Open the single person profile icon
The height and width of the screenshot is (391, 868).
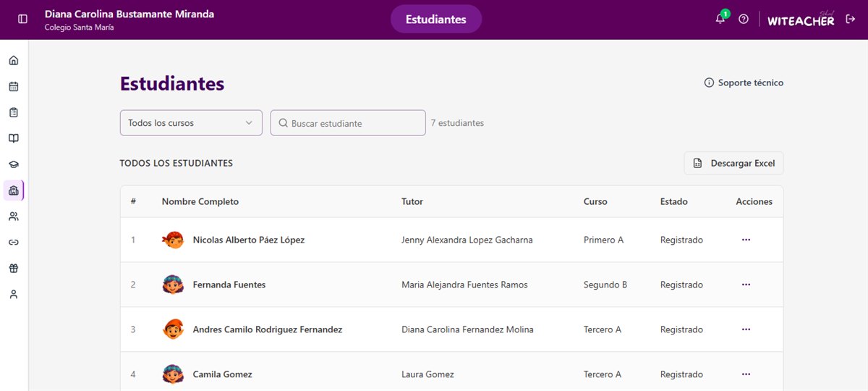click(x=14, y=295)
